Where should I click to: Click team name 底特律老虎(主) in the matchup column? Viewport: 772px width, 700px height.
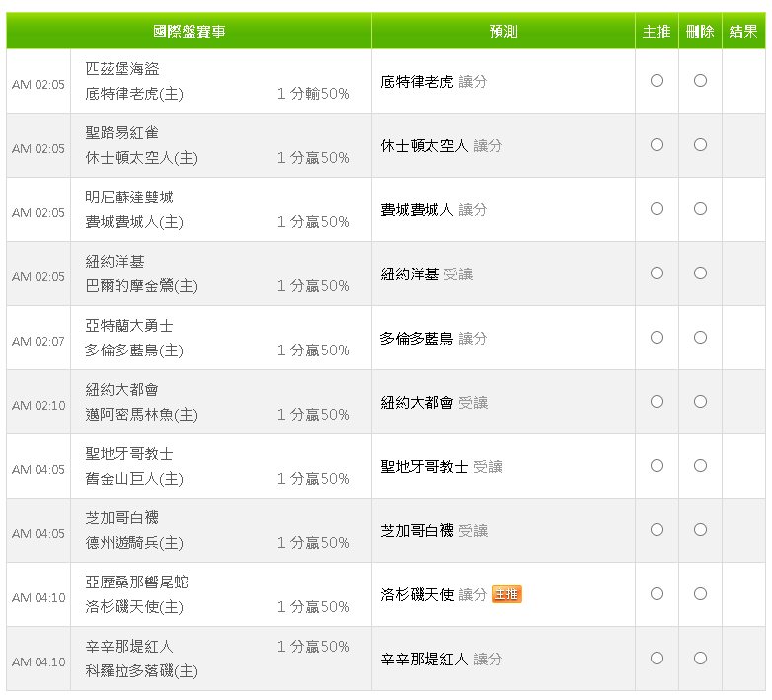tap(134, 94)
